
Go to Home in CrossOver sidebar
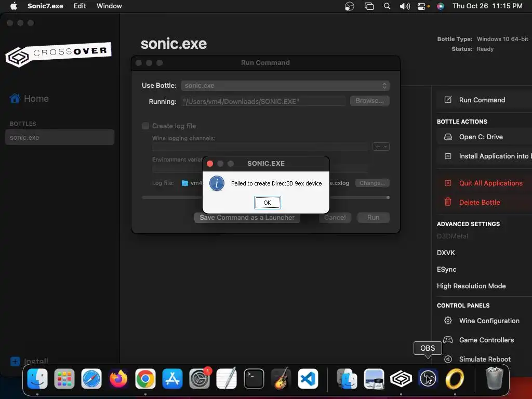click(x=29, y=98)
